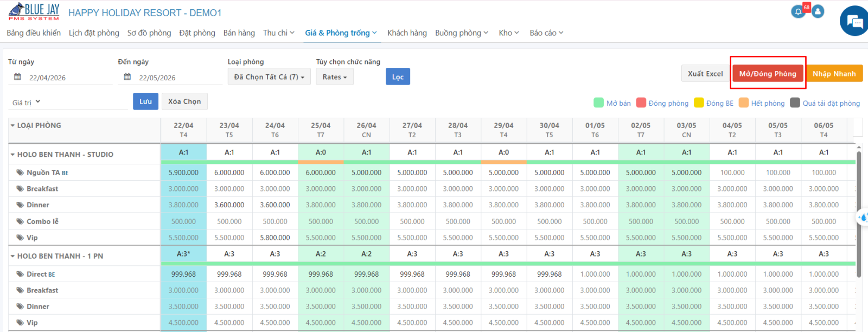Viewport: 868px width, 332px height.
Task: Open the user profile avatar icon
Action: 818,11
